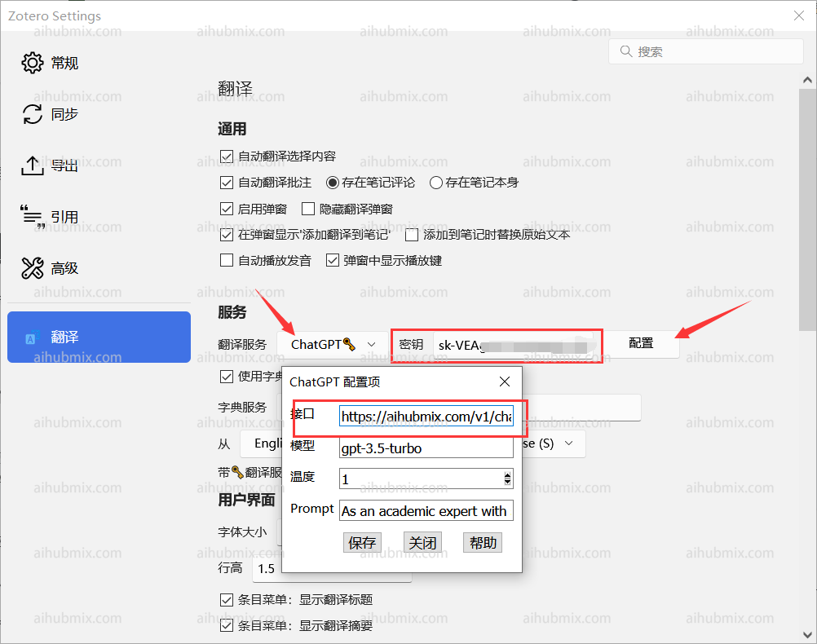Toggle 弹窗中显示播放键 checkbox
The height and width of the screenshot is (644, 817).
point(333,260)
